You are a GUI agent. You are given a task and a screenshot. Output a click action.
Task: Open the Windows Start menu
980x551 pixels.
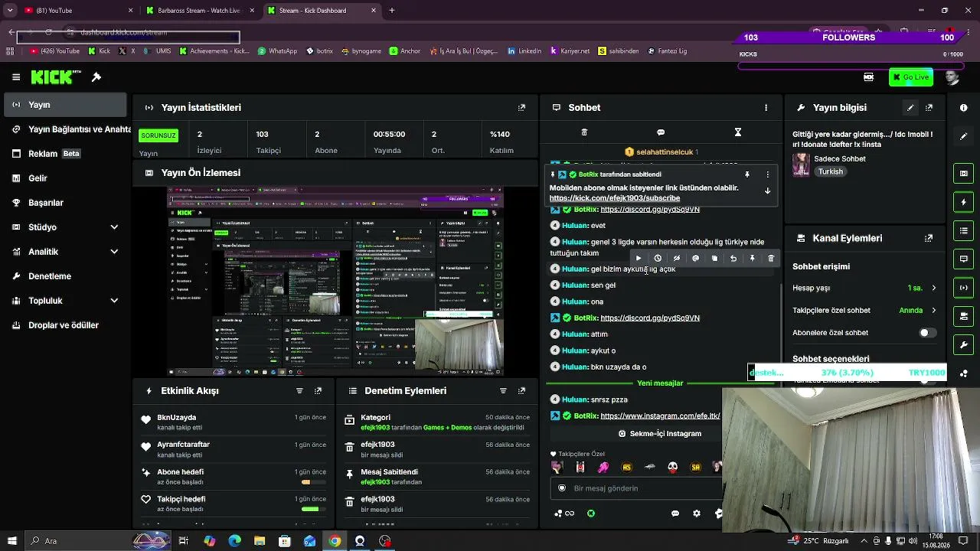coord(11,541)
